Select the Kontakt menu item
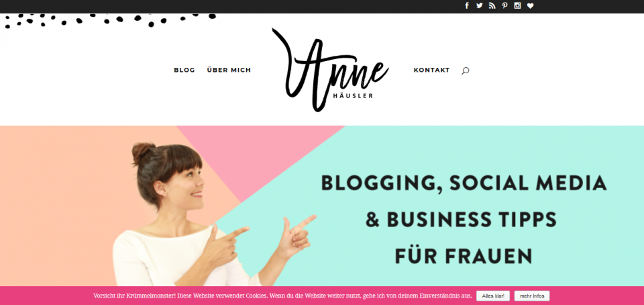Viewport: 644px width, 305px height. pos(431,71)
